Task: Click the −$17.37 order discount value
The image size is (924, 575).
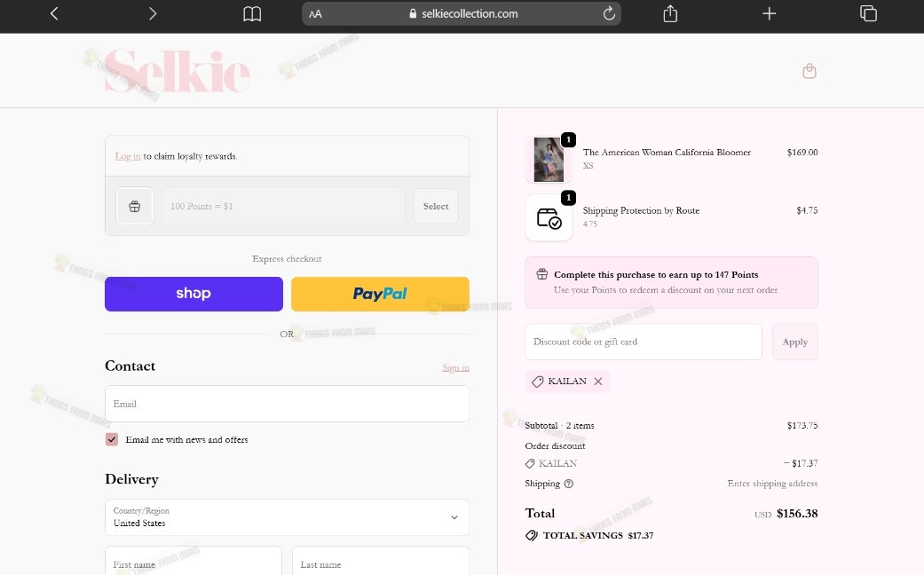Action: point(801,463)
